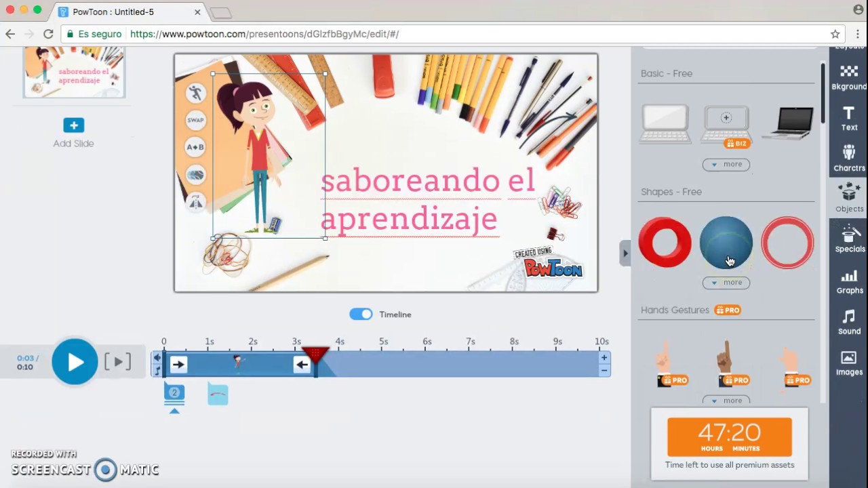Screen dimensions: 868x488
Task: Click the play-from-current-slide button
Action: 117,362
